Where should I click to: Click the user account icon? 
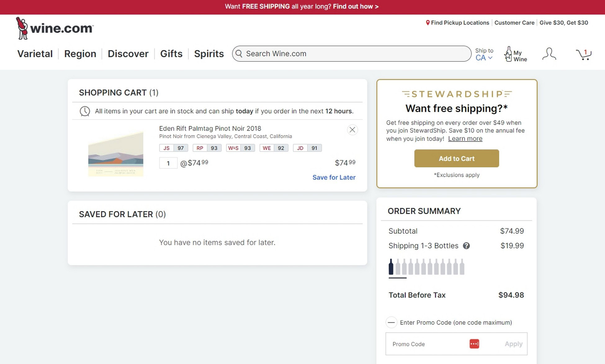[x=549, y=54]
